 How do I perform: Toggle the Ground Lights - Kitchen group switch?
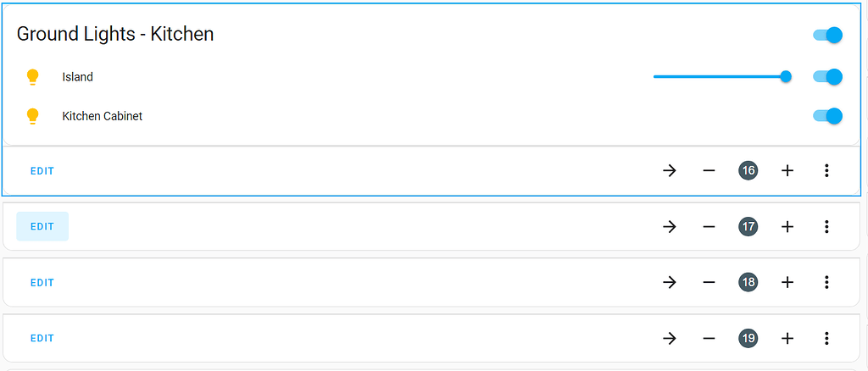point(827,35)
